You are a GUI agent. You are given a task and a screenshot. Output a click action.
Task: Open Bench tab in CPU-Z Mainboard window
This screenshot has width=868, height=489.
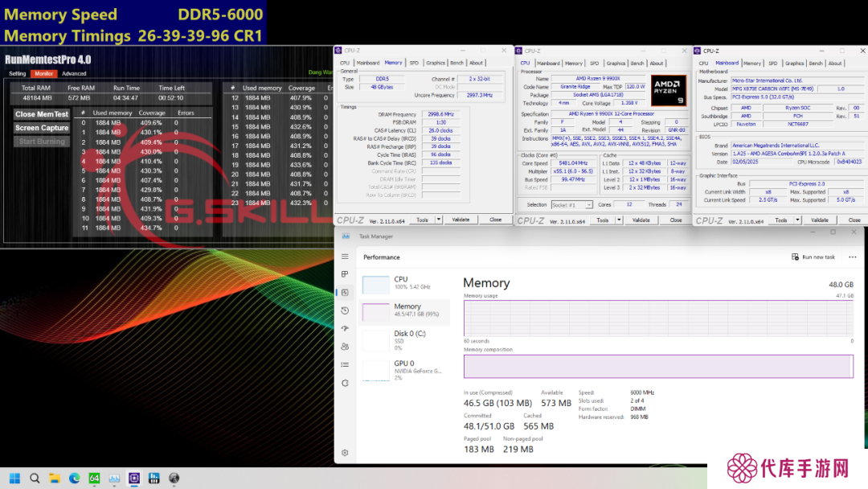click(x=816, y=63)
